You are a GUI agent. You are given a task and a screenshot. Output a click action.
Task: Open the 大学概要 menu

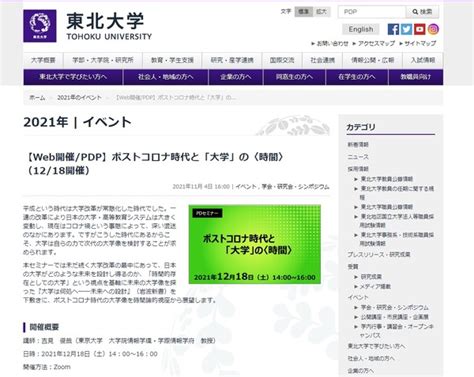[43, 60]
